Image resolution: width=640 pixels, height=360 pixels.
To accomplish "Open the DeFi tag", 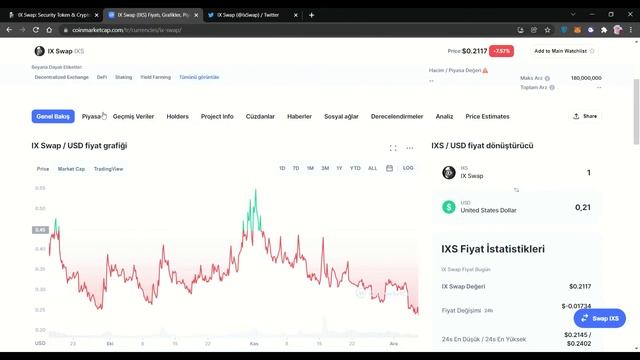I will click(x=102, y=77).
